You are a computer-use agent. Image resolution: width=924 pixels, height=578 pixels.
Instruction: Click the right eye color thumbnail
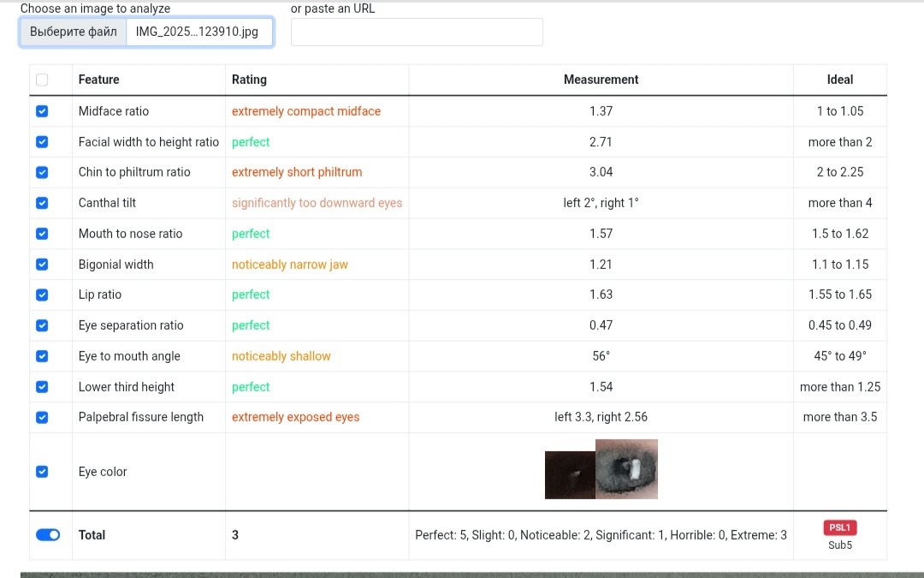(x=626, y=468)
